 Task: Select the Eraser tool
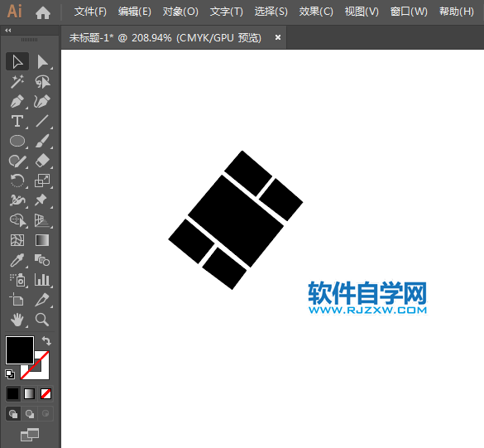[42, 161]
